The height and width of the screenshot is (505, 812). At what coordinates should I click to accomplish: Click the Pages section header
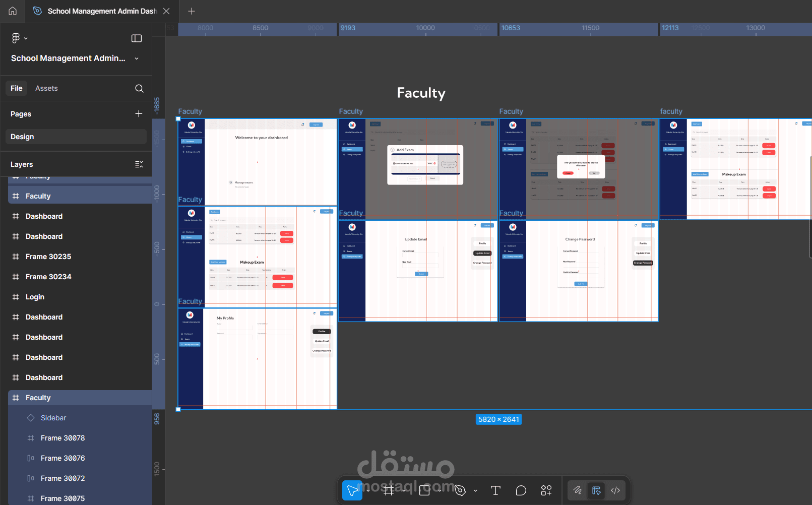point(21,114)
